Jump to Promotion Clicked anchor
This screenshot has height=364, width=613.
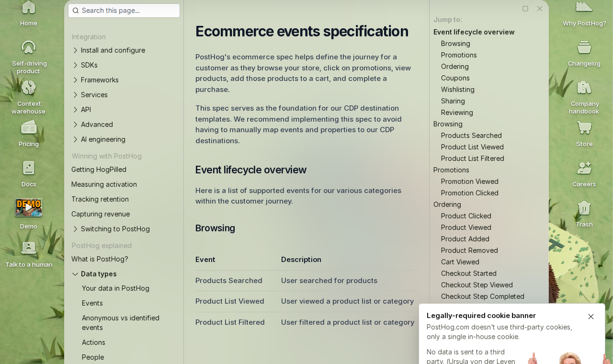tap(470, 193)
